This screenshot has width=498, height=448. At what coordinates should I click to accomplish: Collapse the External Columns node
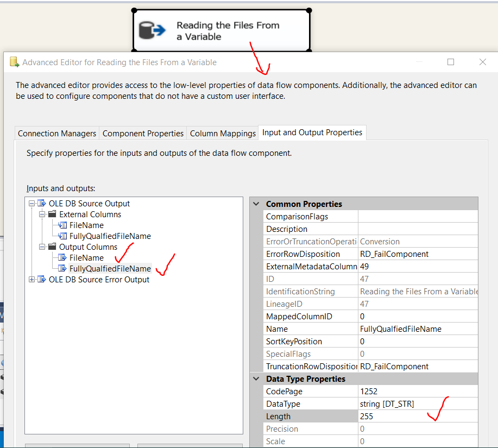[x=42, y=214]
